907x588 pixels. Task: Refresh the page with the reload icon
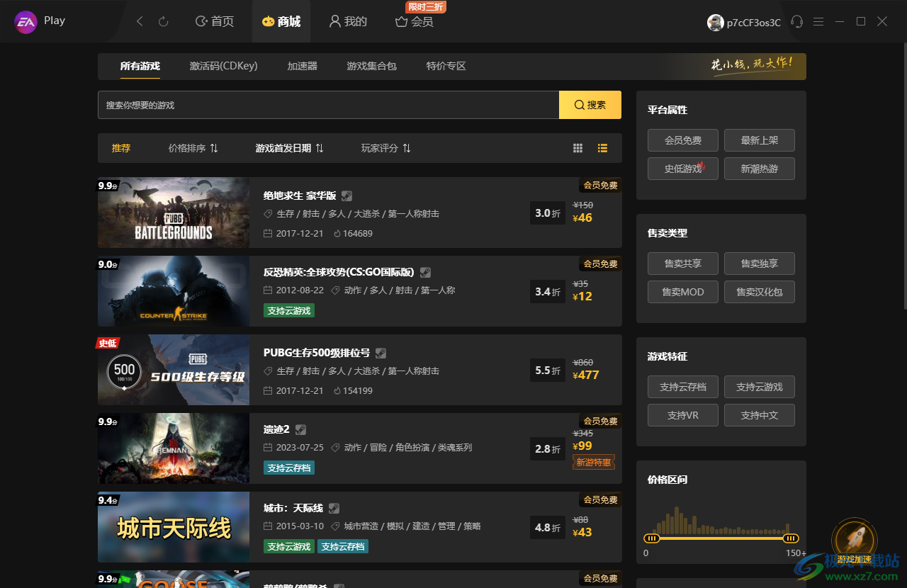pos(164,22)
